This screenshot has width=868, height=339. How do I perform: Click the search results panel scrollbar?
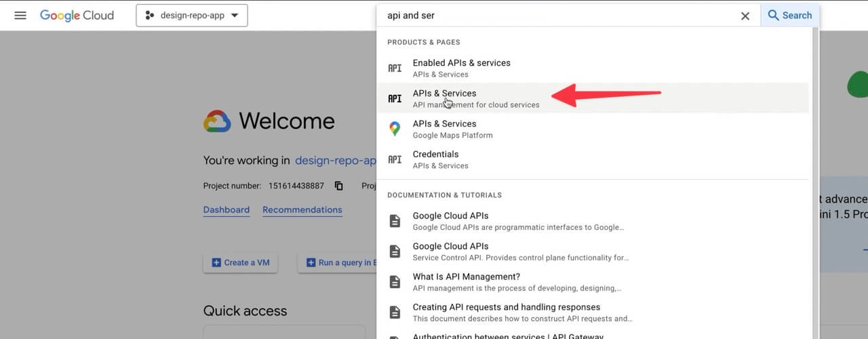click(x=814, y=183)
